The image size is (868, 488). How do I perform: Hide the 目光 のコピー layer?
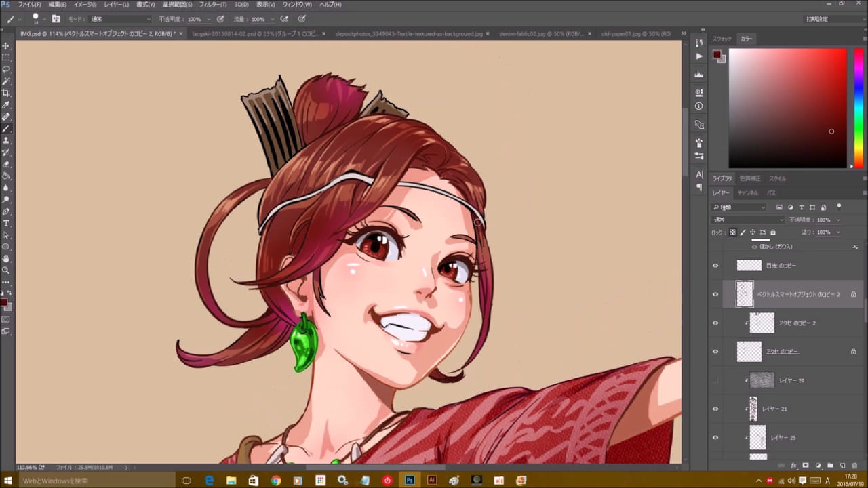click(715, 266)
